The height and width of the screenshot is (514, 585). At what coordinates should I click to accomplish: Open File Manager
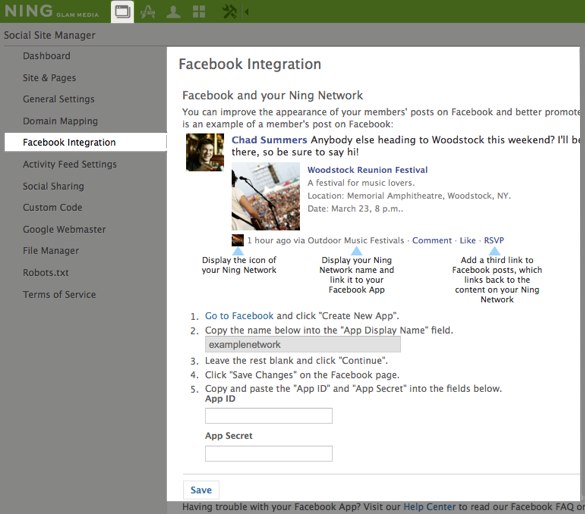(x=51, y=251)
